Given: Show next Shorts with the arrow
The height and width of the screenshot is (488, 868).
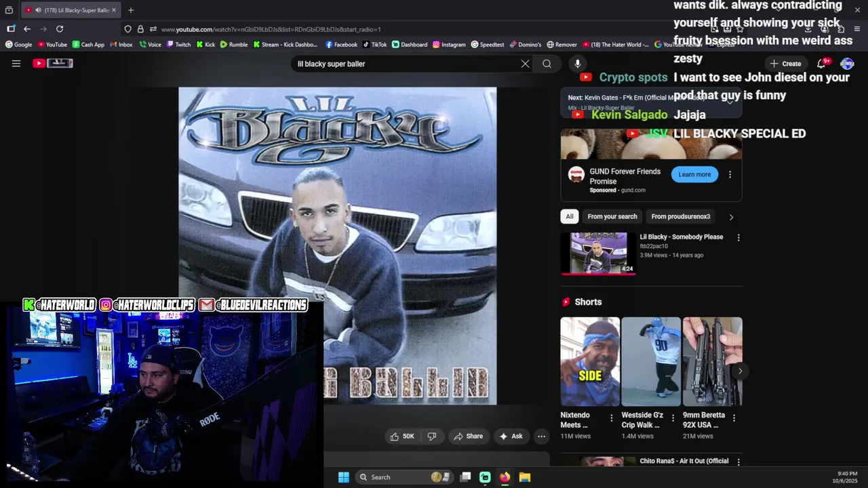Looking at the screenshot, I should (x=740, y=371).
